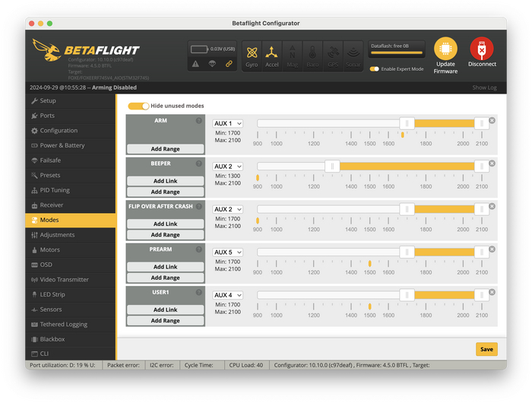Screen dimensions: 532x403
Task: Enable Expert Mode toggle
Action: 375,69
